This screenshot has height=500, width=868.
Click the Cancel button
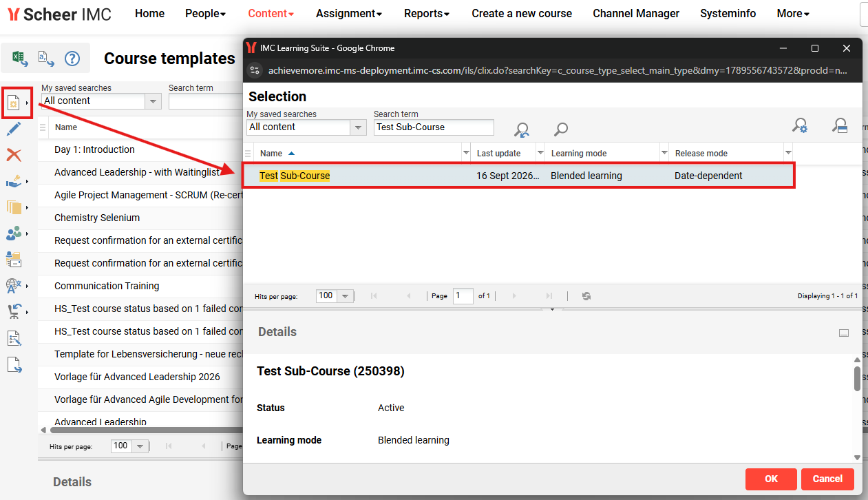[x=827, y=479]
